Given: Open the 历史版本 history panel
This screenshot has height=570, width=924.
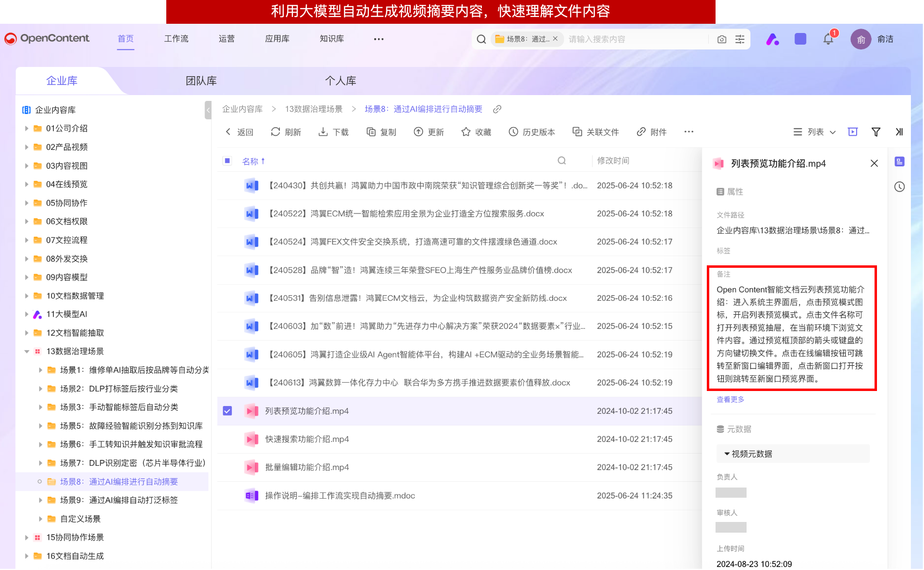Looking at the screenshot, I should pos(531,131).
